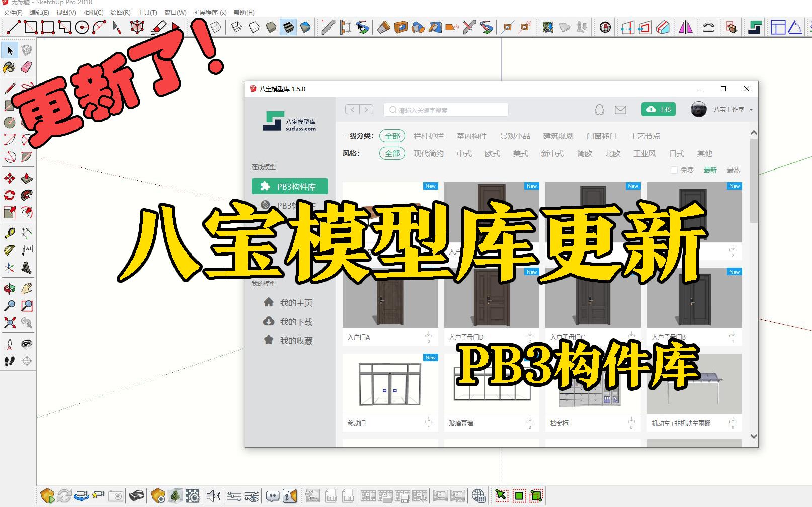
Task: Open the 扩展程序 menu
Action: [210, 12]
